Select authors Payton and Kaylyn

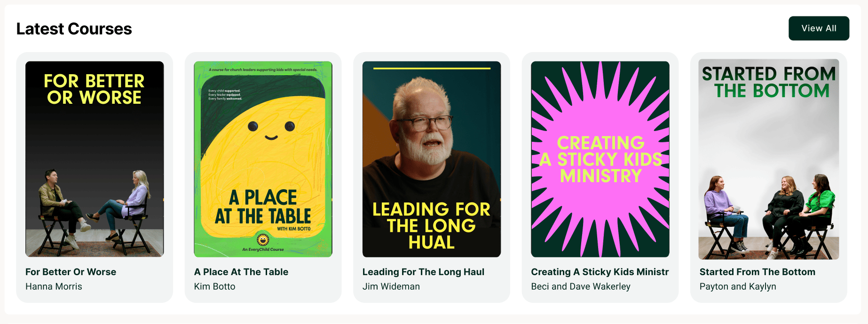738,286
